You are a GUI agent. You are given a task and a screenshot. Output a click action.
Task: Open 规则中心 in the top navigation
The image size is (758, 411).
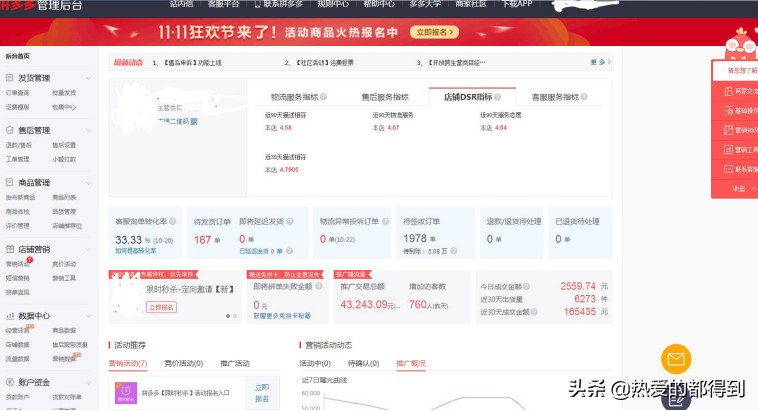pyautogui.click(x=333, y=4)
